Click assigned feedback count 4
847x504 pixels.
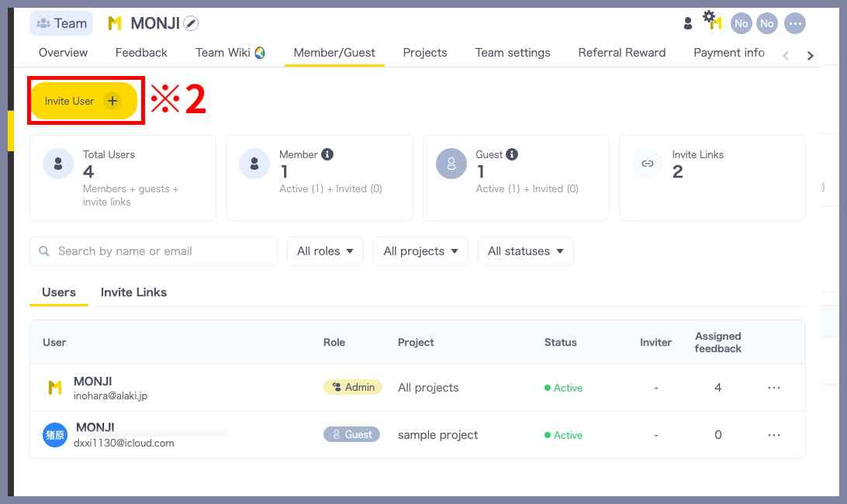[x=718, y=388]
